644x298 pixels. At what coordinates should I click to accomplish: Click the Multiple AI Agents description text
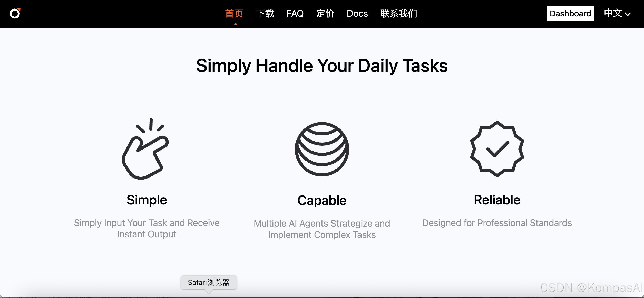coord(322,229)
